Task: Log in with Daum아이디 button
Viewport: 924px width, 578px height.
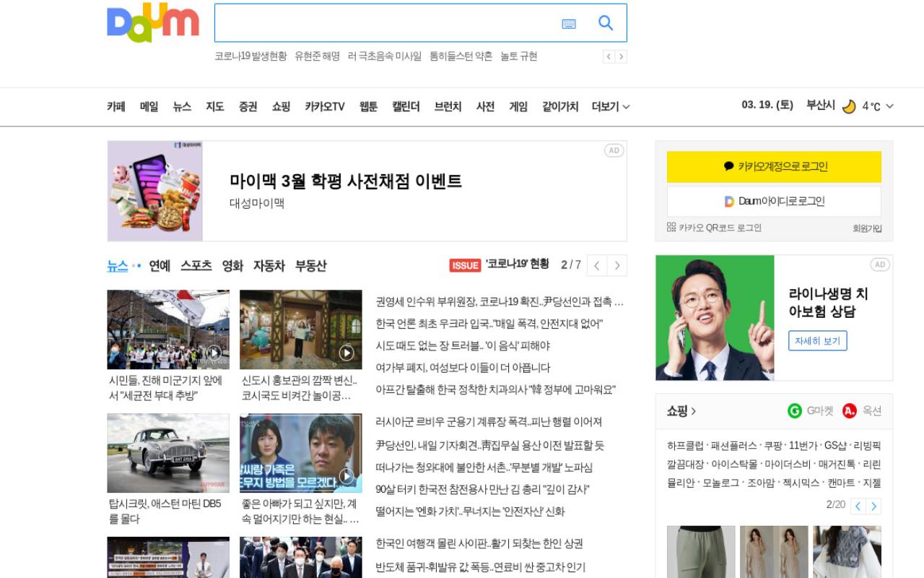Action: pos(774,201)
